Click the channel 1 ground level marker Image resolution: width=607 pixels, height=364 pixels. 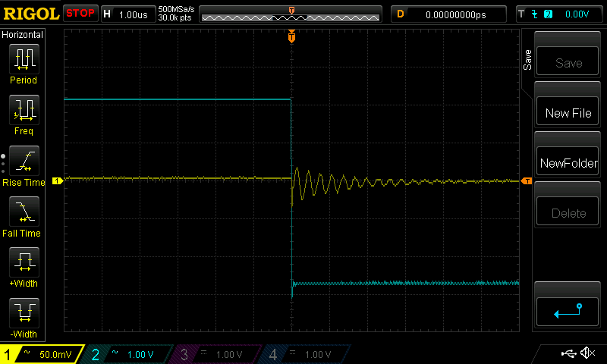58,180
